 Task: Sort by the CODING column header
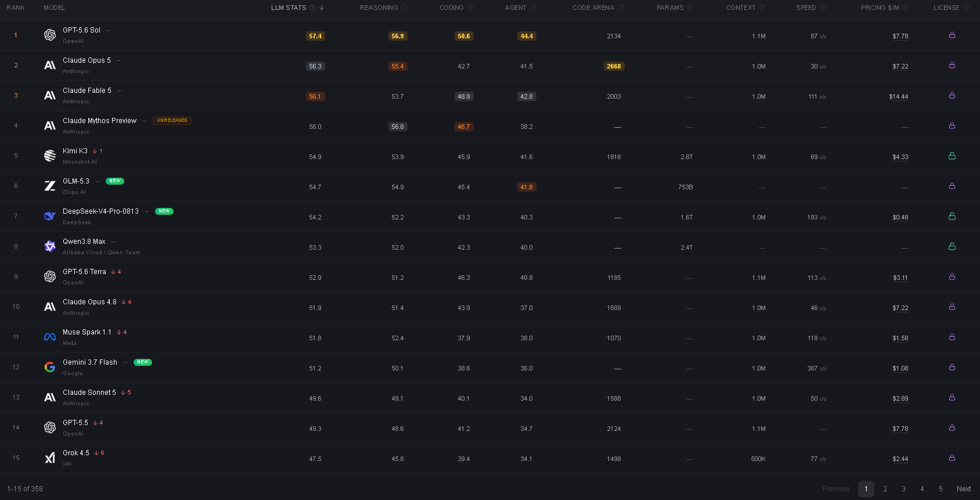pos(452,8)
